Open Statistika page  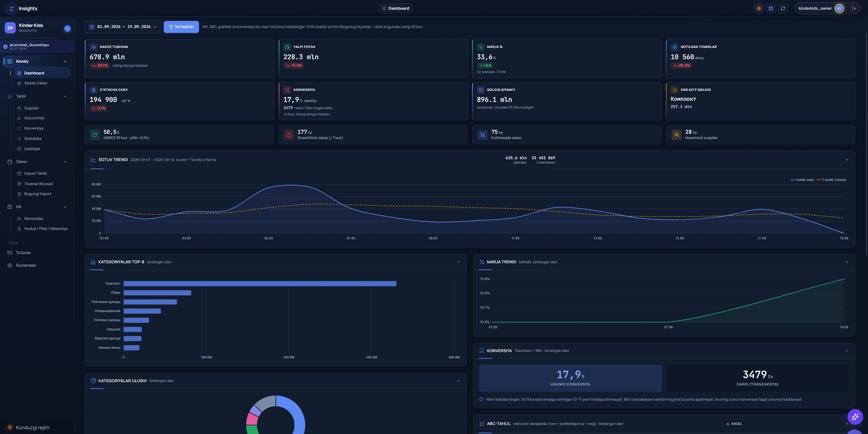[42, 139]
